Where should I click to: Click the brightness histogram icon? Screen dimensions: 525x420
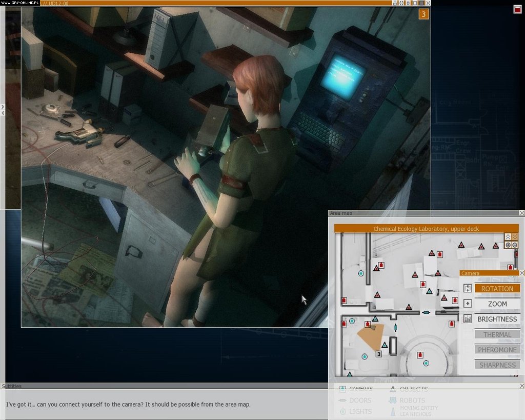pyautogui.click(x=467, y=319)
